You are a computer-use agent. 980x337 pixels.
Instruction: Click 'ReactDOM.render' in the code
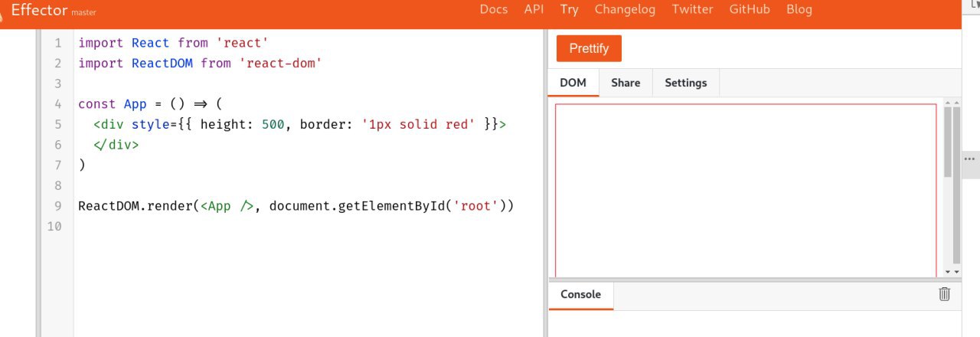(x=135, y=206)
